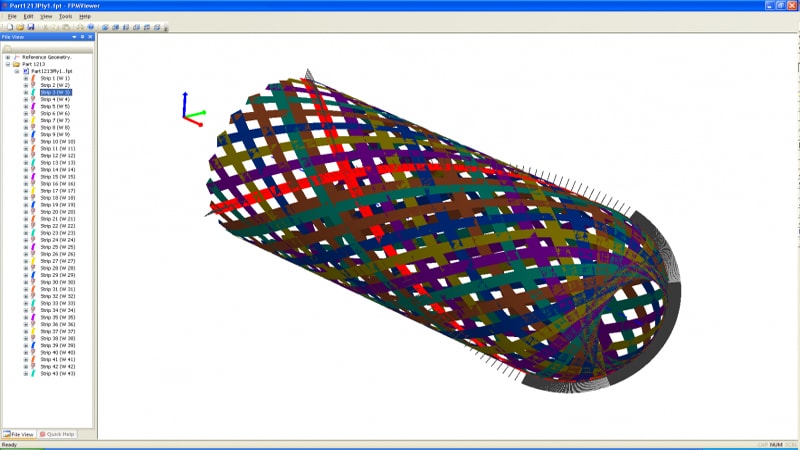Viewport: 800px width, 450px height.
Task: Open the View menu
Action: [x=46, y=17]
